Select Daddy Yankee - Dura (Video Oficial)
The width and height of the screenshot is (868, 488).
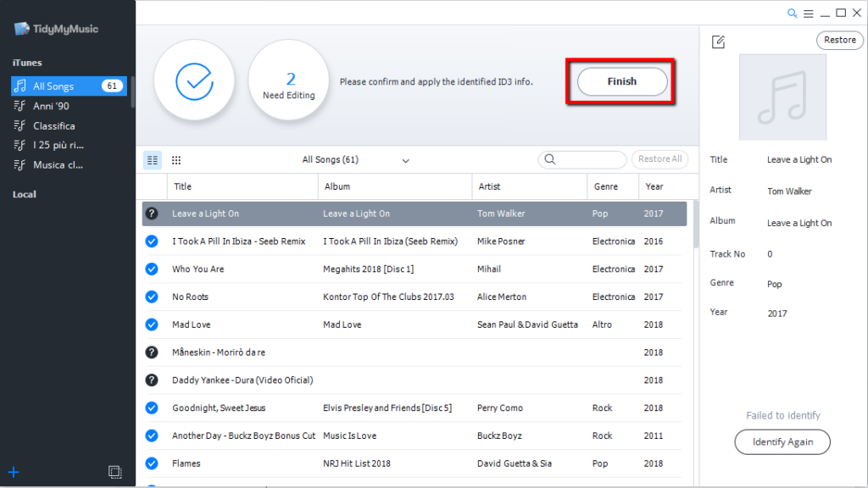242,380
